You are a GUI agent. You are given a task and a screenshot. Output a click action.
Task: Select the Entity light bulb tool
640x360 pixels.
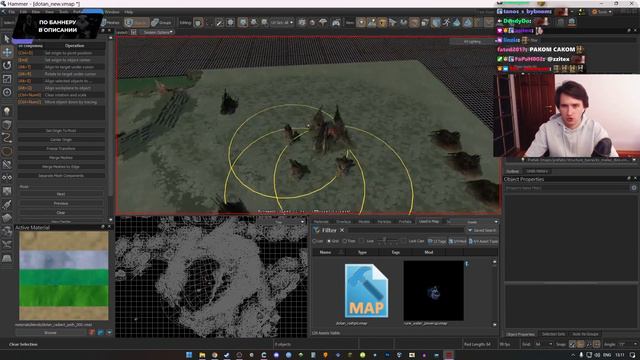7,111
